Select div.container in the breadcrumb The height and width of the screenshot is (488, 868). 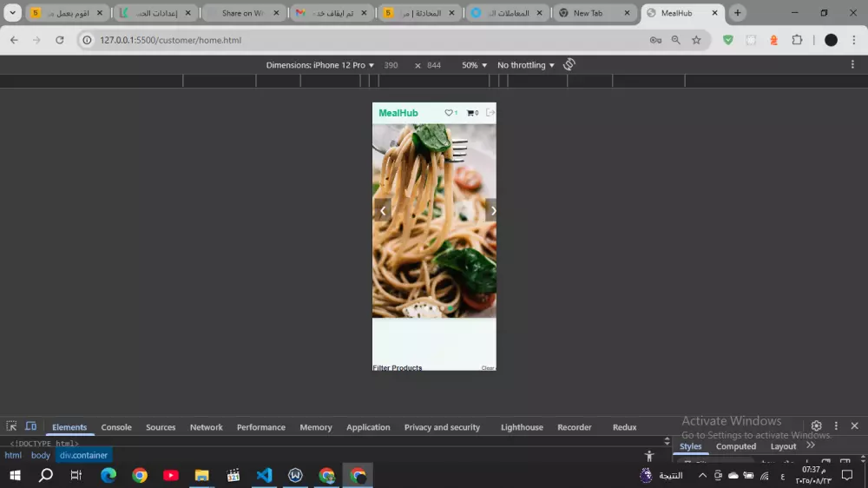[x=83, y=455]
